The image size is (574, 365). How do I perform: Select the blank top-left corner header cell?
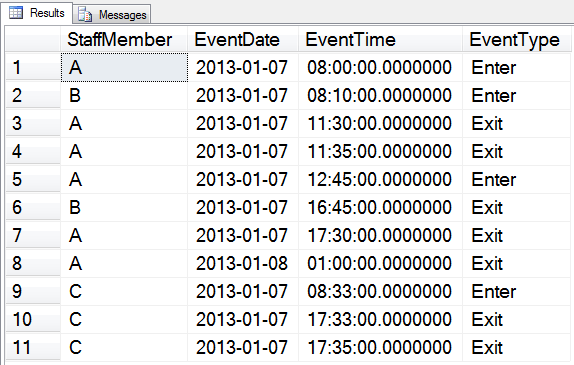(33, 40)
